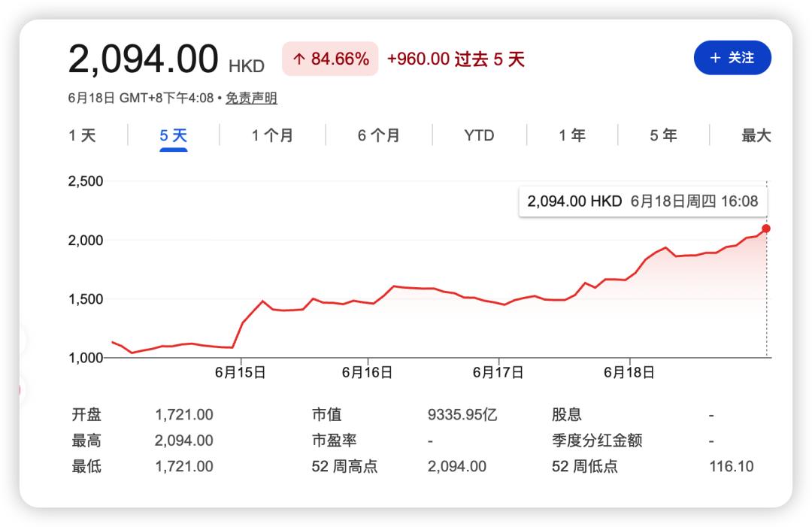Switch to the 1 个月 range tab
This screenshot has height=527, width=812.
pos(272,135)
